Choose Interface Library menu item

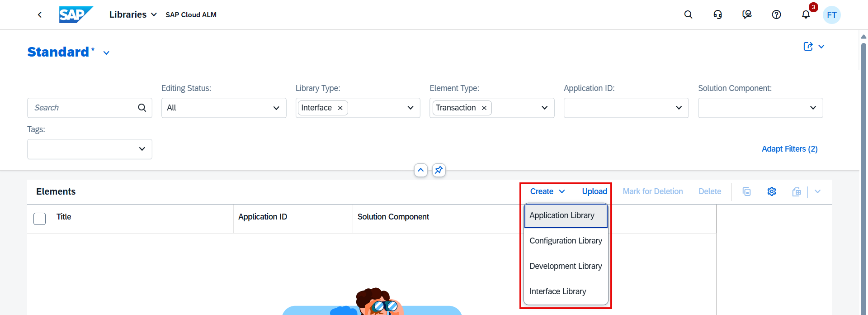557,291
